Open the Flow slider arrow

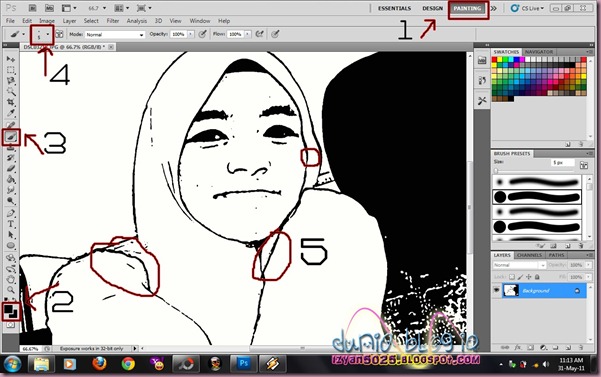[x=248, y=34]
